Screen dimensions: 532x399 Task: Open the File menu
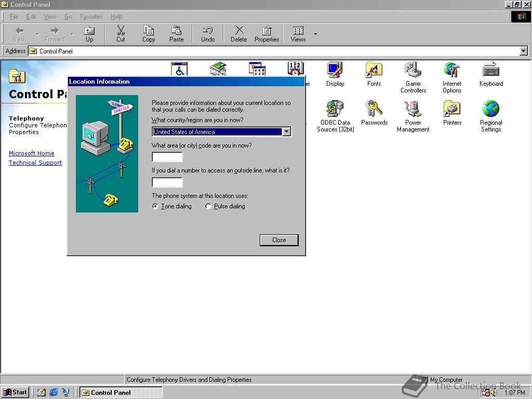[14, 17]
